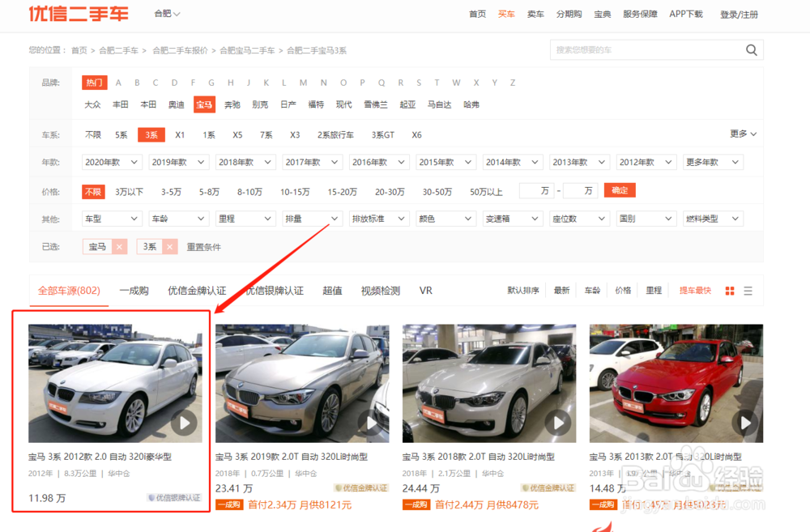
Task: Filter brands by letter B
Action: pyautogui.click(x=137, y=83)
